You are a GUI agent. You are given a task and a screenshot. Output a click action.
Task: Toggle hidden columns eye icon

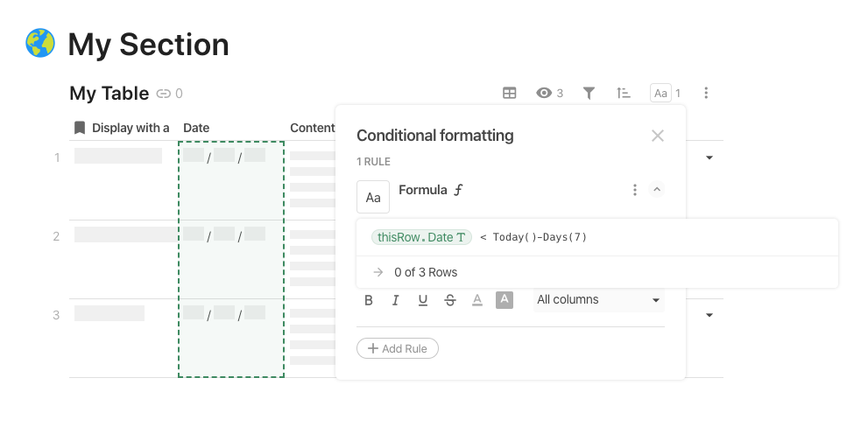[545, 93]
